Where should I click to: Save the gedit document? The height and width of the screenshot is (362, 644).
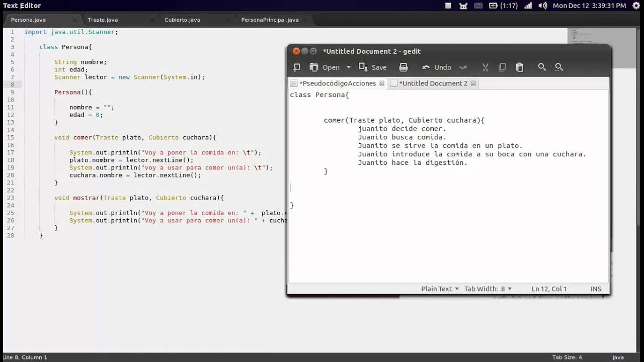373,67
